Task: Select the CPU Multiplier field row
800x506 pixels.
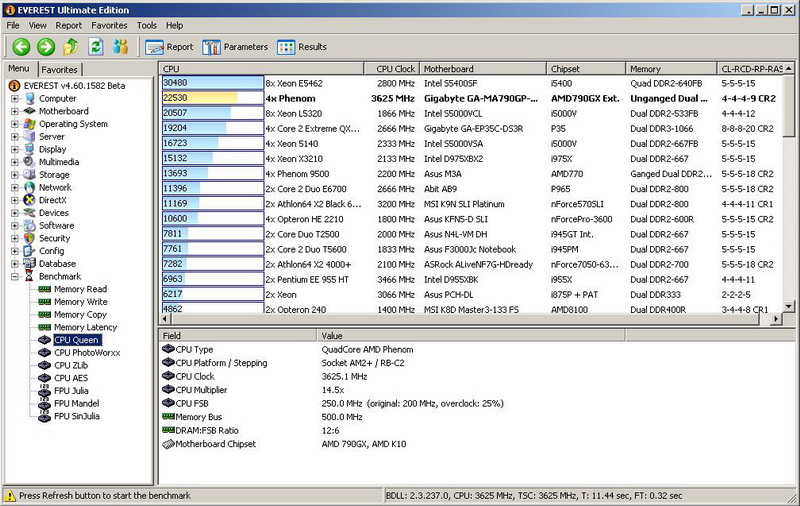Action: pyautogui.click(x=392, y=390)
